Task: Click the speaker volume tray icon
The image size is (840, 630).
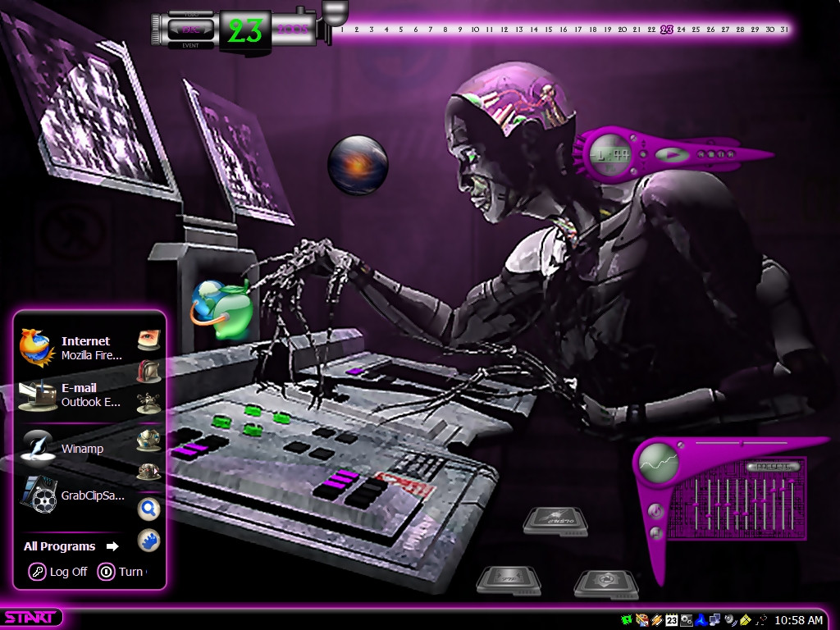Action: [x=731, y=620]
